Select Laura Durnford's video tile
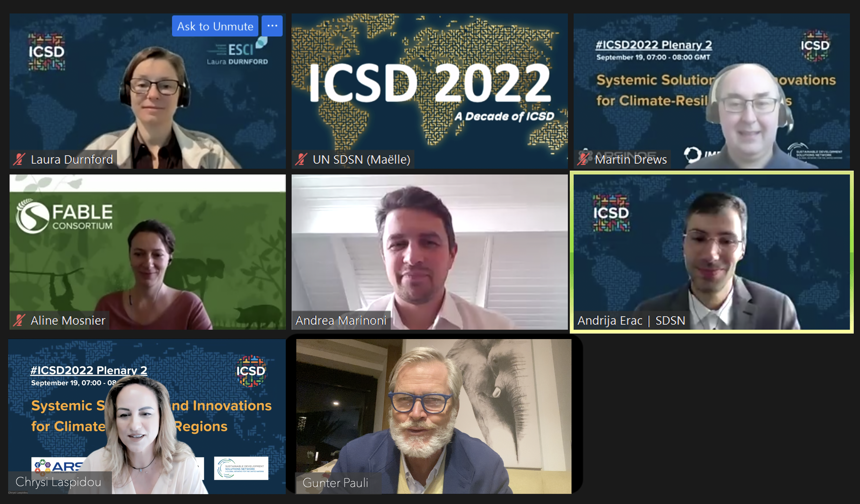The width and height of the screenshot is (860, 504). [147, 91]
